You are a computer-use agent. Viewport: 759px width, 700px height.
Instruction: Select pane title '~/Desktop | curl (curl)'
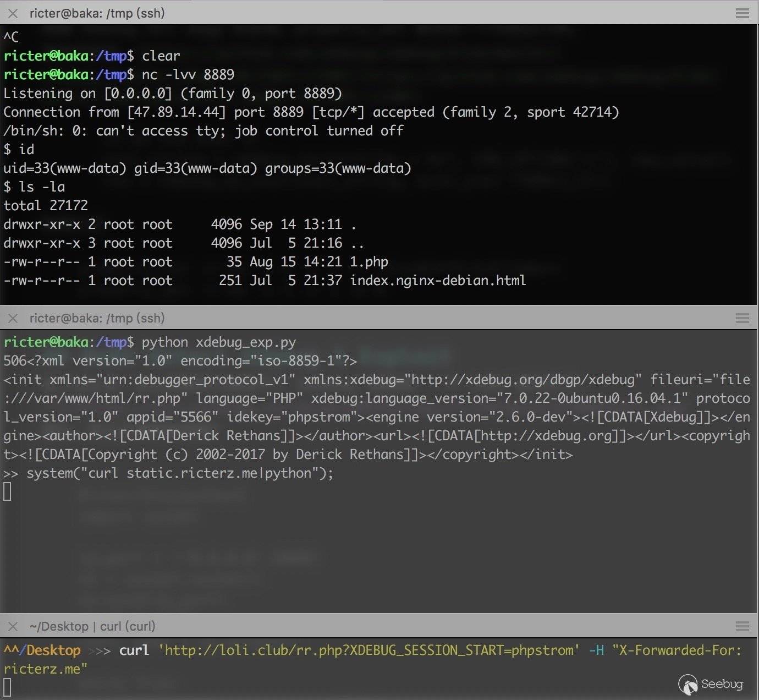click(x=92, y=626)
